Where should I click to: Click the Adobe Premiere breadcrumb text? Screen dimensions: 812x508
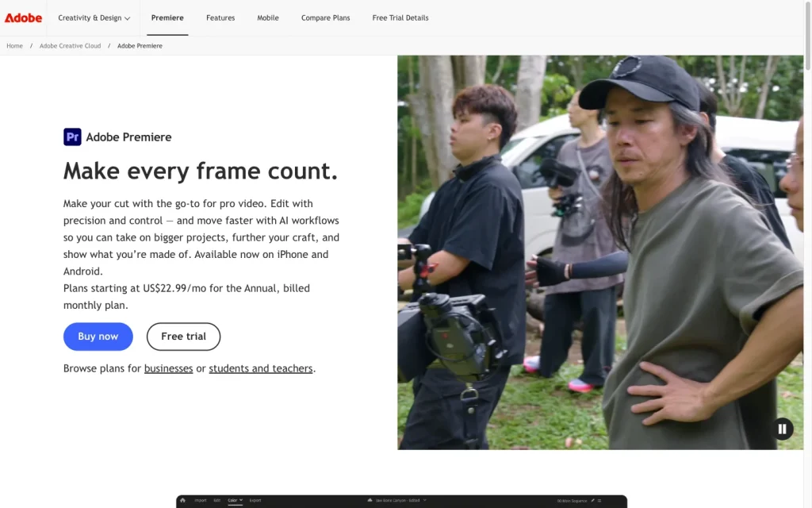coord(140,45)
